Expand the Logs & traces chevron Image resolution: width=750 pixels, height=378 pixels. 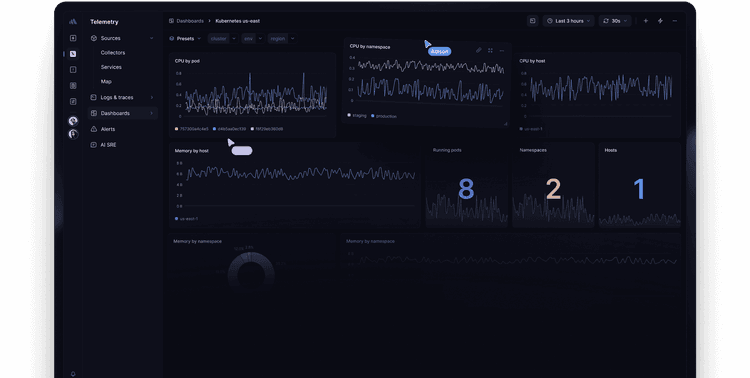152,98
